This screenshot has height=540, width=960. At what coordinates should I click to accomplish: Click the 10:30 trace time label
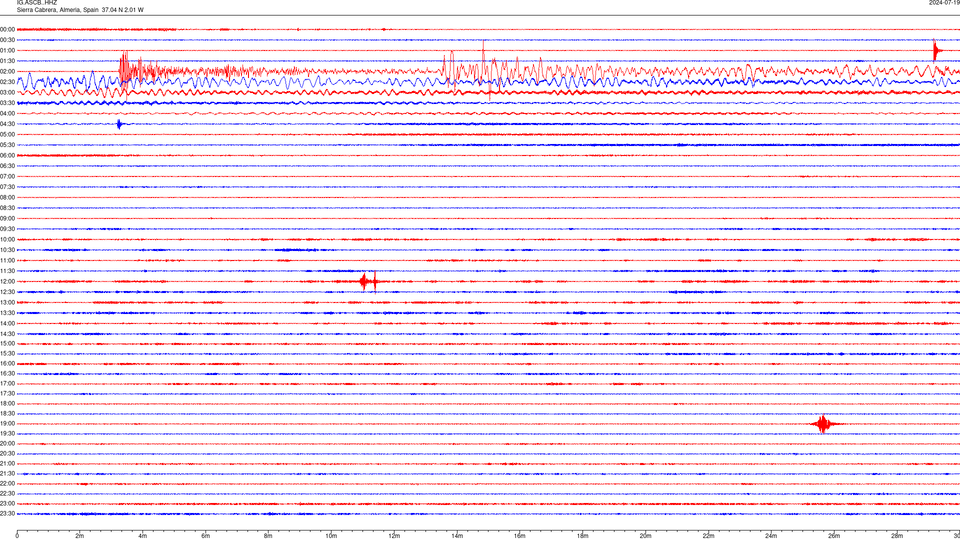pos(7,250)
